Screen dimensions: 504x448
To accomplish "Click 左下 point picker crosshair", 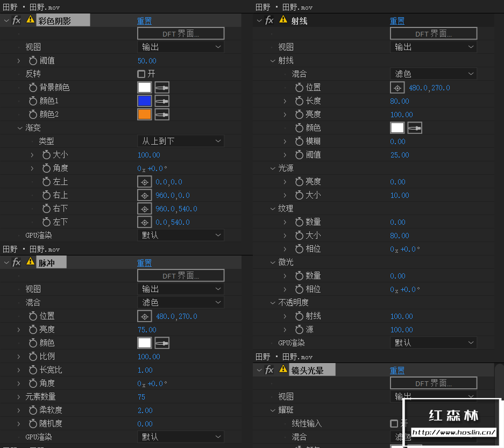I will [x=145, y=223].
